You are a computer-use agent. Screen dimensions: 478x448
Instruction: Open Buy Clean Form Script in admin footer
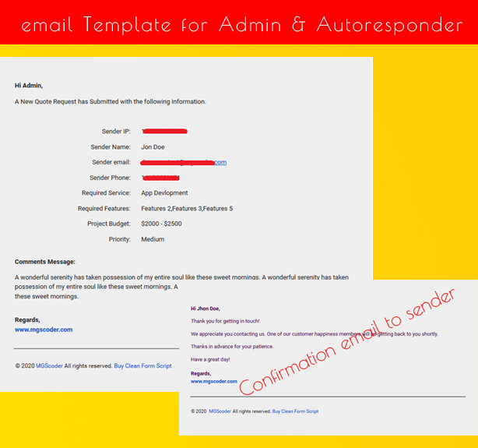click(x=142, y=365)
